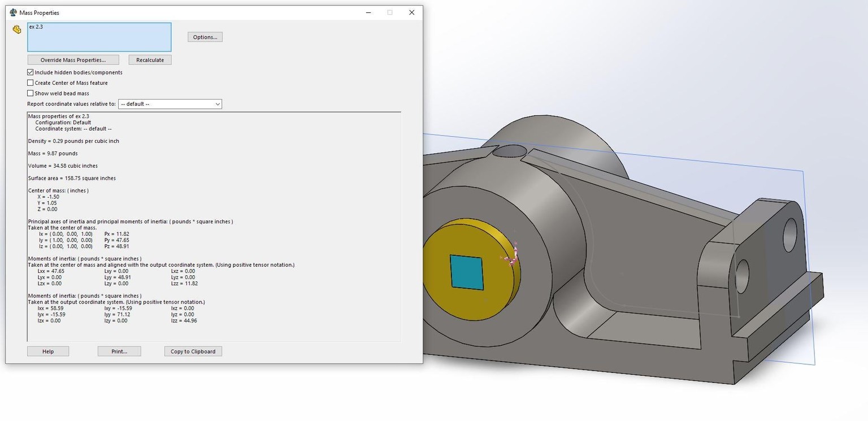This screenshot has width=868, height=421.
Task: Copy results to clipboard
Action: tap(193, 351)
